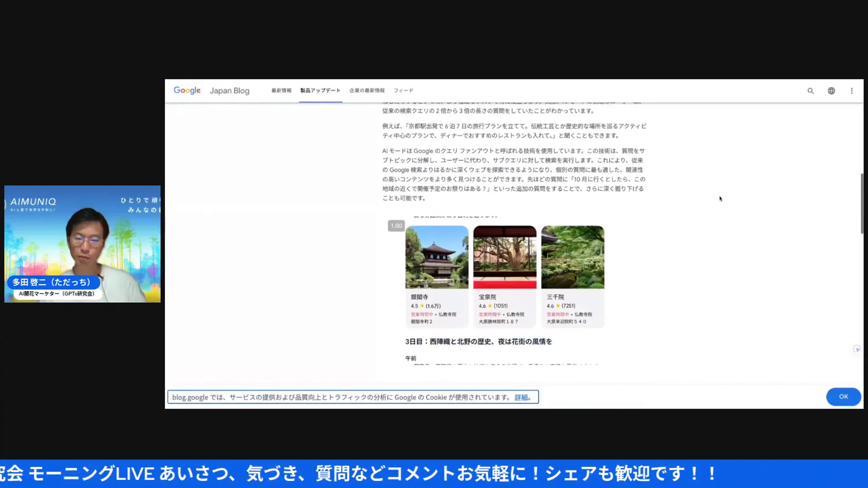This screenshot has width=868, height=488.
Task: Click the address 大原勝林院町 187 text
Action: click(x=498, y=322)
